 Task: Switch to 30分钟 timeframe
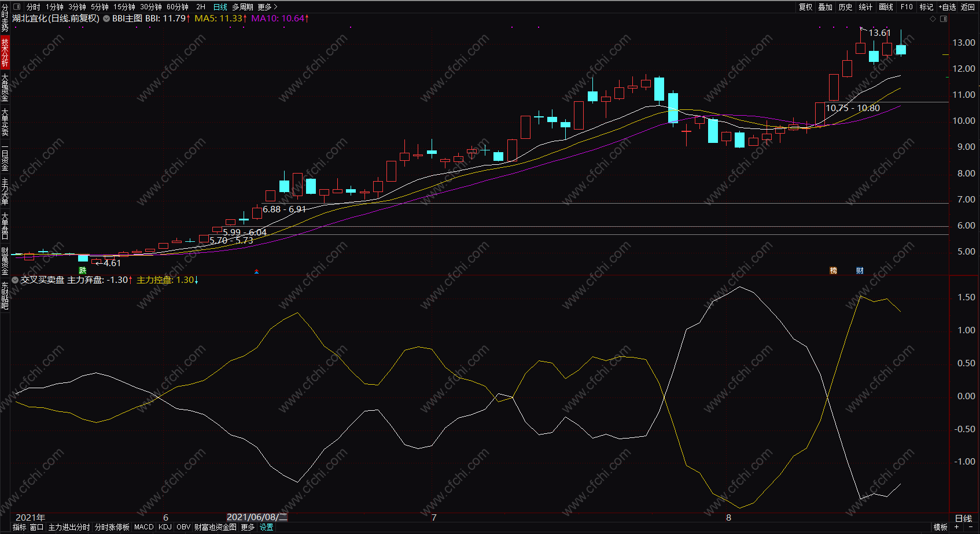pos(151,7)
